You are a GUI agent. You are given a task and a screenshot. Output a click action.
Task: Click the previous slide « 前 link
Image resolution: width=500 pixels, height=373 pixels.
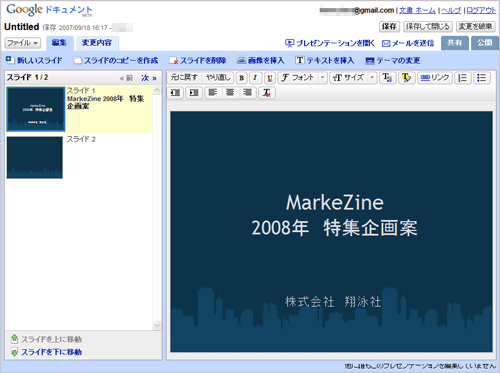click(x=126, y=78)
